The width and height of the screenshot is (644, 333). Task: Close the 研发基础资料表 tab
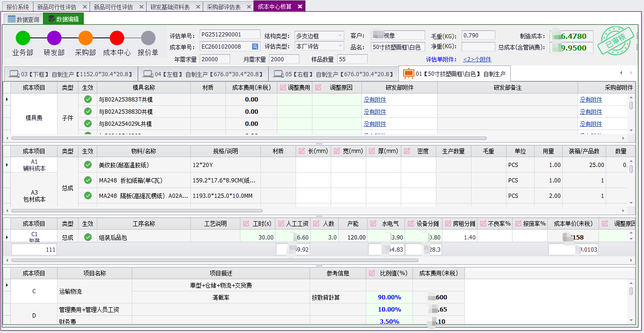pos(197,7)
